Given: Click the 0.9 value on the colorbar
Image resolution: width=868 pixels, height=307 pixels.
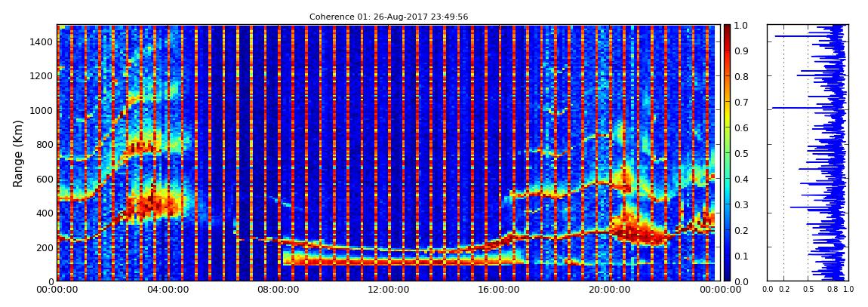Looking at the screenshot, I should [x=740, y=51].
